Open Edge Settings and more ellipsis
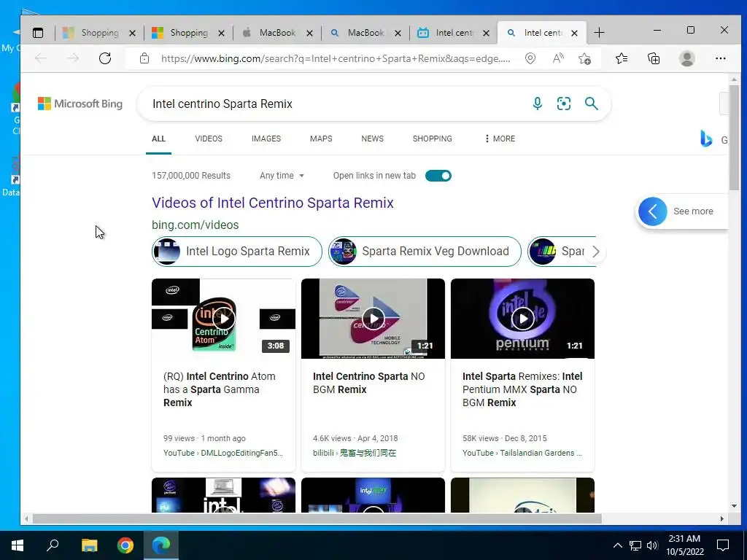 pos(720,58)
